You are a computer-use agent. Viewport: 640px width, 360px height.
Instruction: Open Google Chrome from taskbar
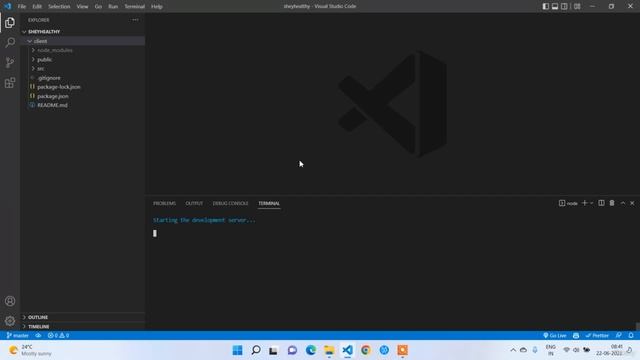point(366,350)
